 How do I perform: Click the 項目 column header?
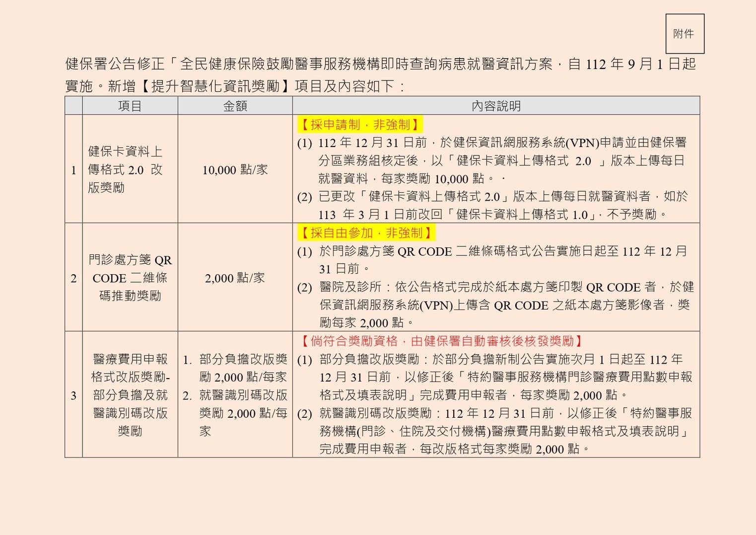click(x=130, y=106)
